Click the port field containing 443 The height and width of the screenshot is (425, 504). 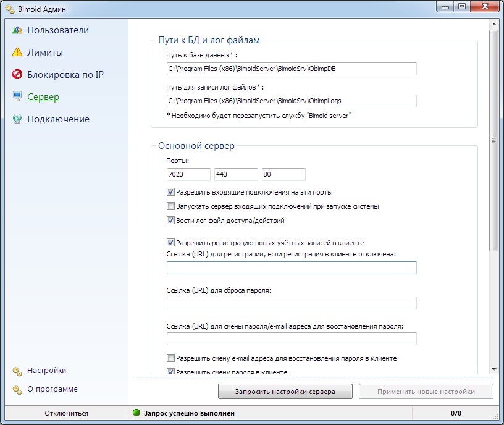coord(236,174)
